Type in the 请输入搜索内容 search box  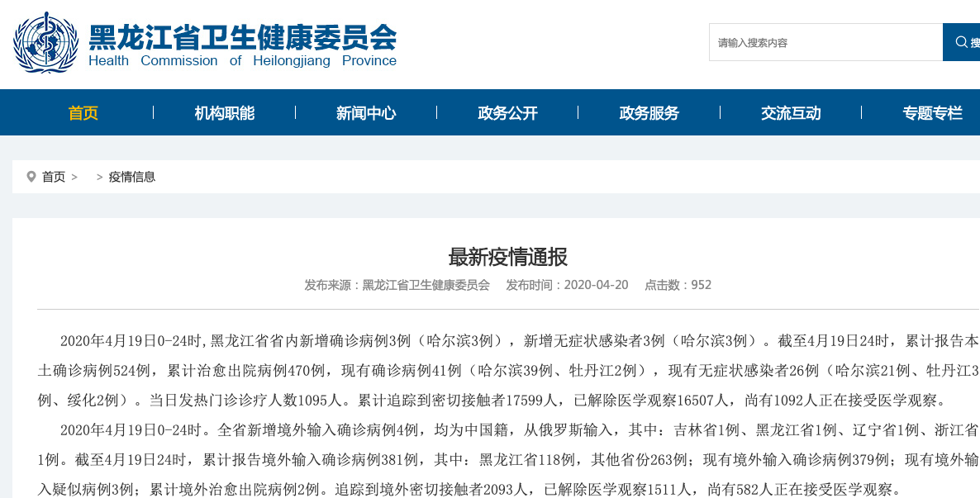click(825, 42)
